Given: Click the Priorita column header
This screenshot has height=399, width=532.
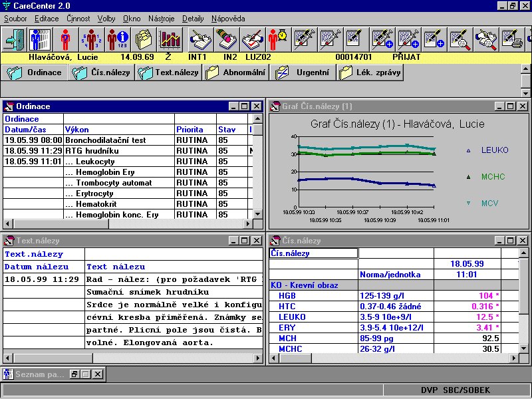Looking at the screenshot, I should pyautogui.click(x=190, y=130).
